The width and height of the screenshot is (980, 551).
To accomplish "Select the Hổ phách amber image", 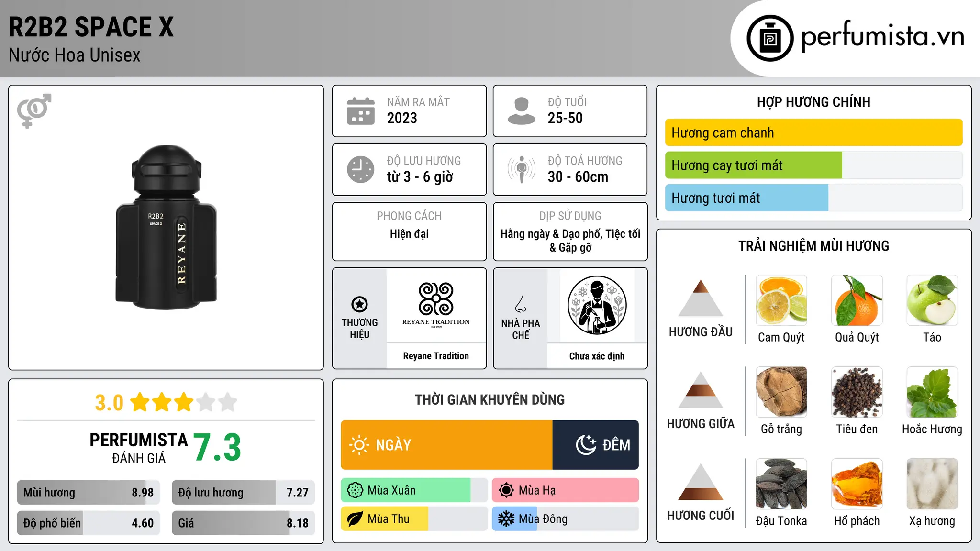I will pyautogui.click(x=857, y=484).
